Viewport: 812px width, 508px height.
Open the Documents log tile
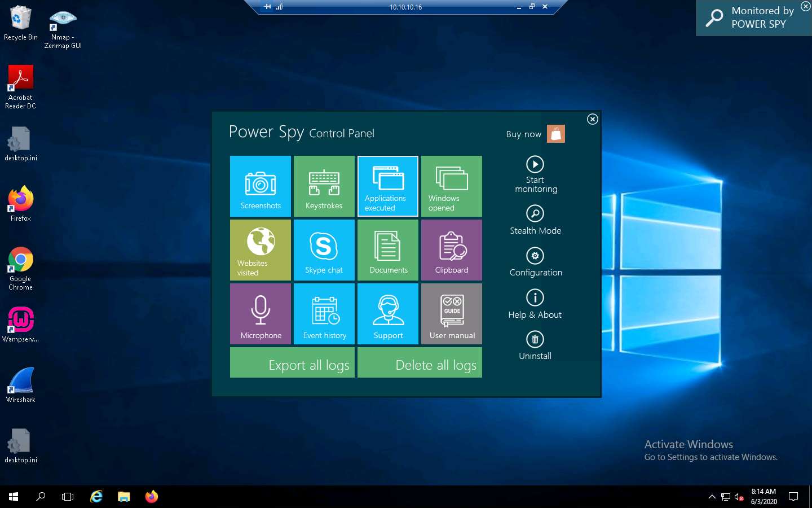tap(388, 250)
